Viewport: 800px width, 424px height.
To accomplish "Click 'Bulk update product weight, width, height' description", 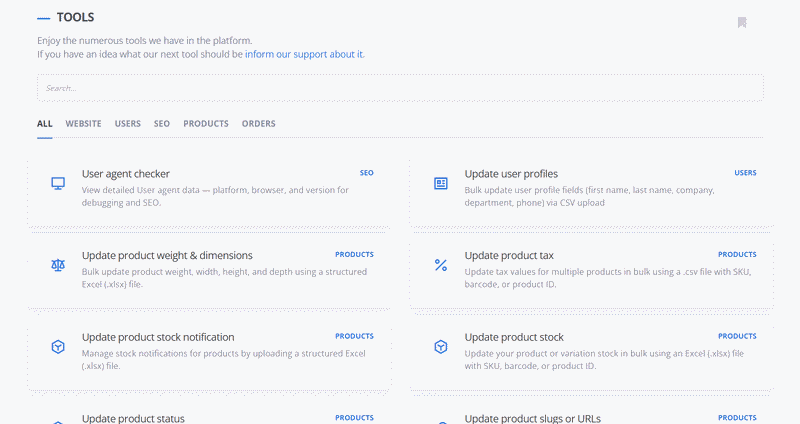I will tap(224, 278).
